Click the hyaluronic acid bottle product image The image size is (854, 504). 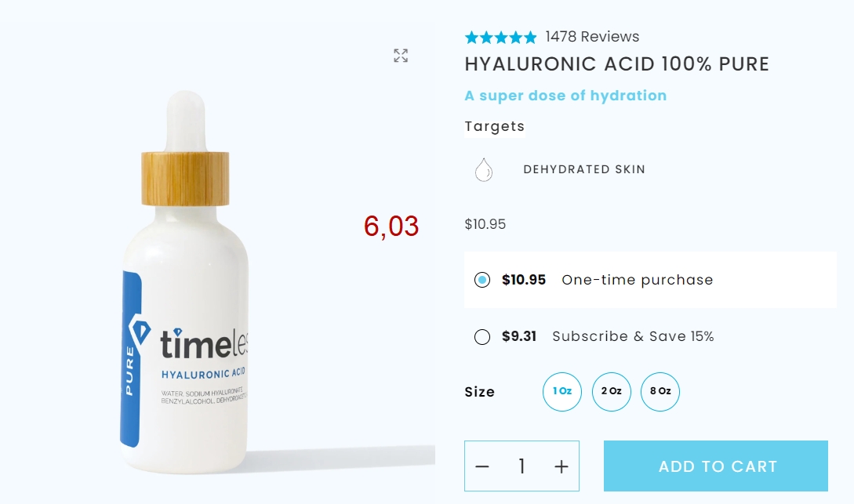(x=185, y=283)
